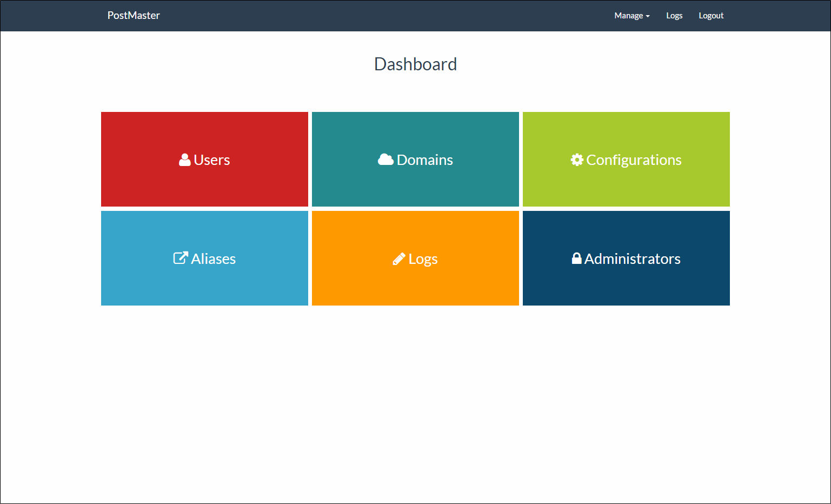Open the Aliases label on light blue tile
Image resolution: width=831 pixels, height=504 pixels.
tap(213, 259)
